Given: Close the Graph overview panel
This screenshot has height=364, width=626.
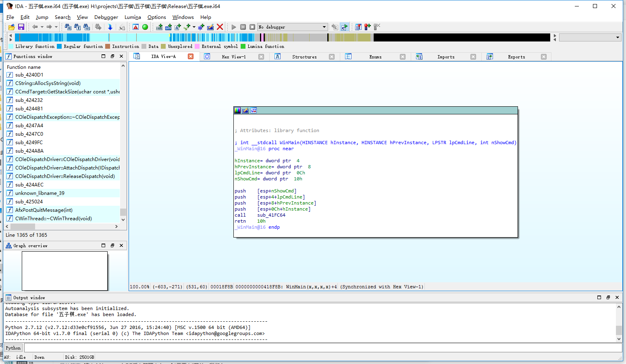Looking at the screenshot, I should click(x=121, y=246).
